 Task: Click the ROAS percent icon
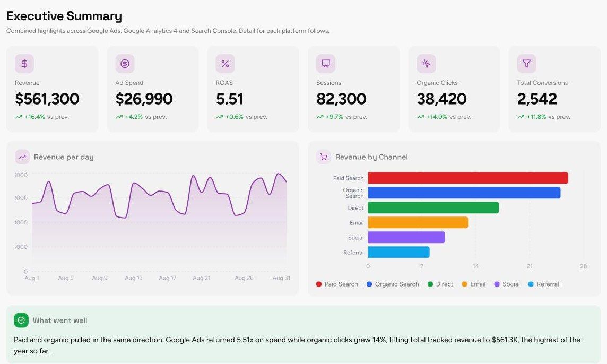point(226,64)
